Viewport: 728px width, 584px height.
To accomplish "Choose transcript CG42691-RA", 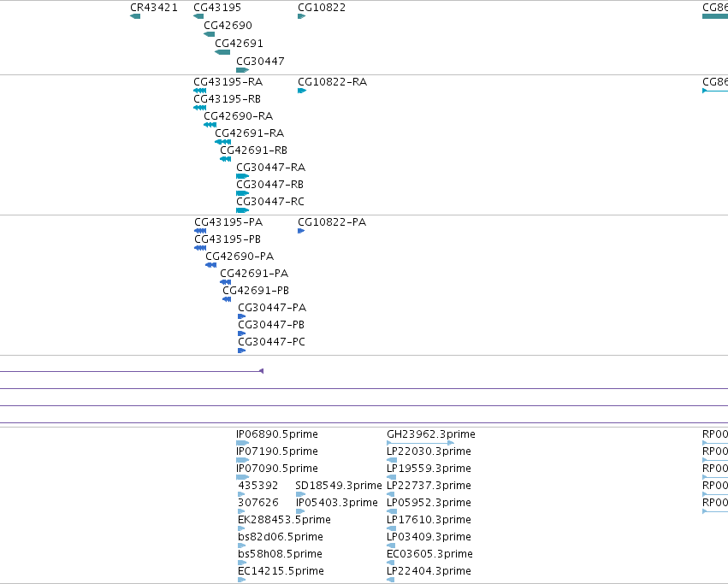I will pos(249,133).
